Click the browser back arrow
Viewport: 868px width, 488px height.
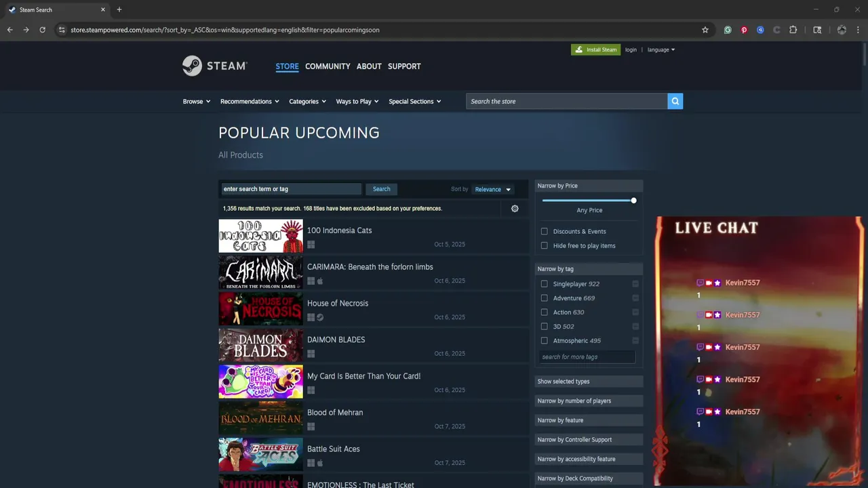point(10,30)
